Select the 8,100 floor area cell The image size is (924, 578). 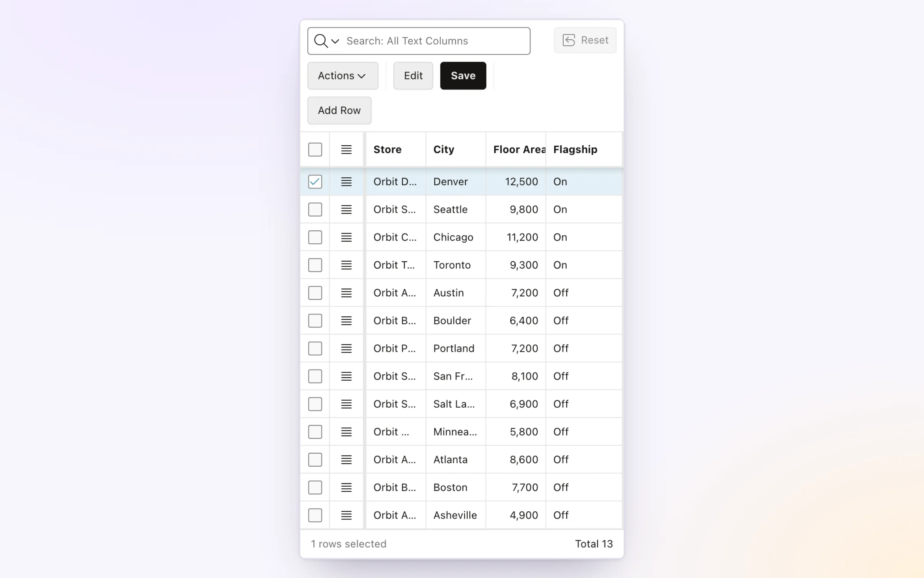(516, 376)
